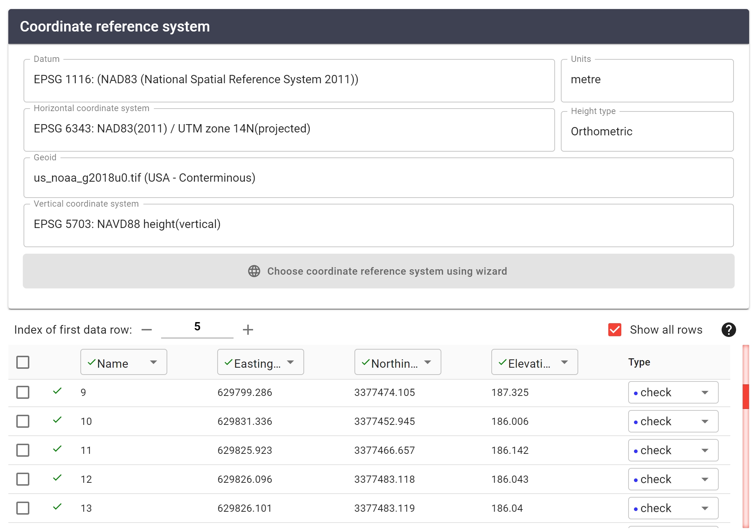
Task: Open the Name column mapping dropdown
Action: point(123,362)
